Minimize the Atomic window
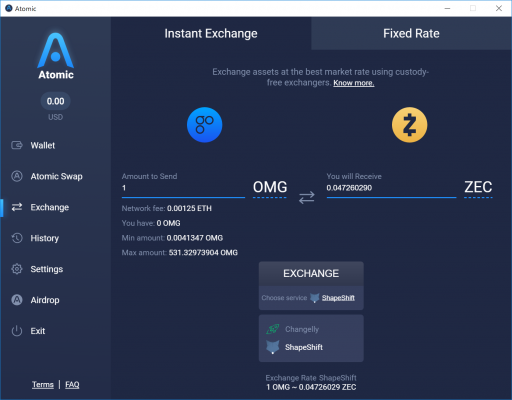 point(447,8)
